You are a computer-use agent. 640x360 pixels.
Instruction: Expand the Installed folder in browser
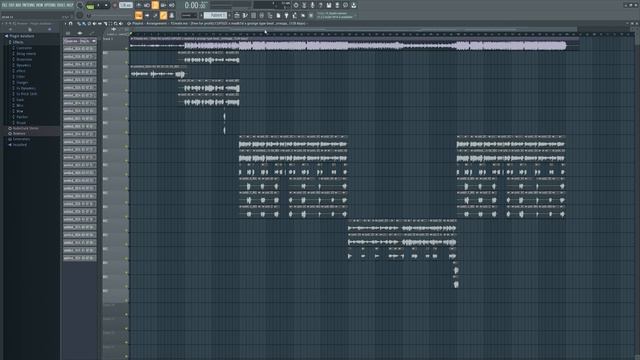click(19, 145)
